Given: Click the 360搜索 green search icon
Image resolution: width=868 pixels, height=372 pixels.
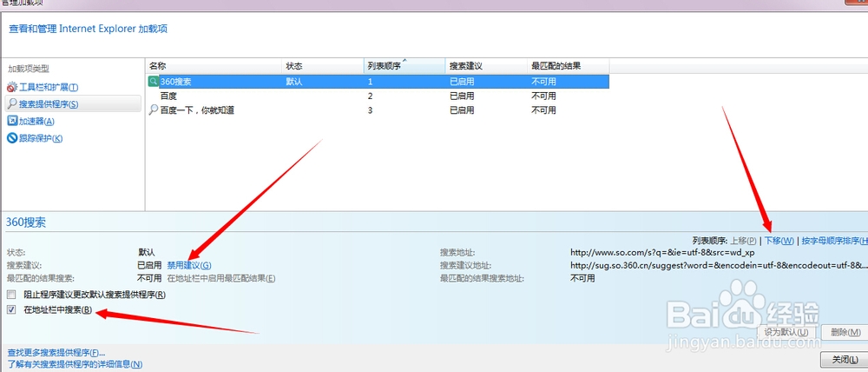Looking at the screenshot, I should point(154,82).
